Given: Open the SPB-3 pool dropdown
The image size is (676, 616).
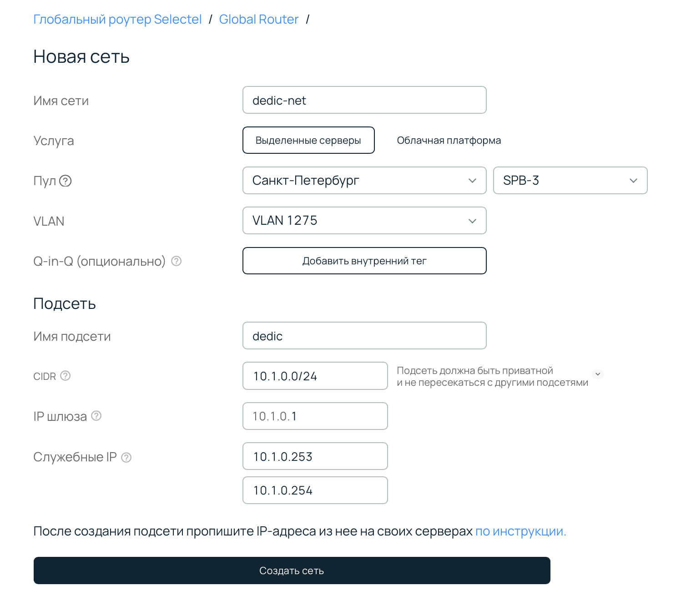Looking at the screenshot, I should (570, 181).
